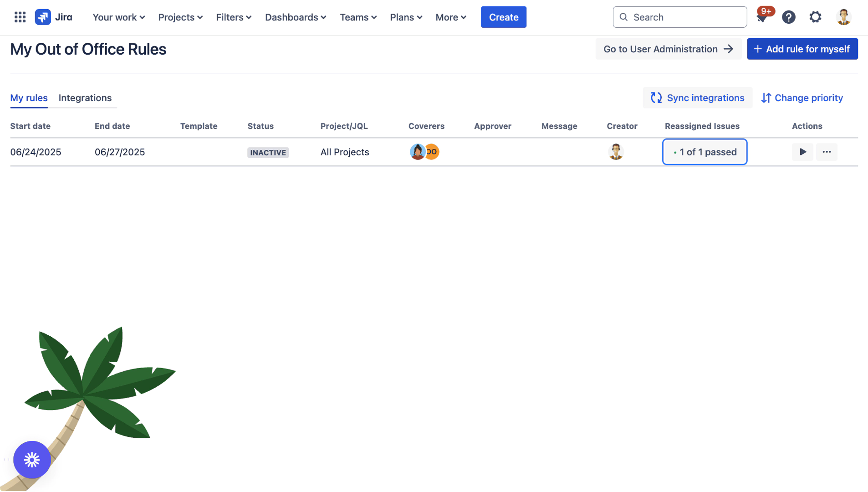Open the Dashboards menu
The width and height of the screenshot is (868, 492).
pos(296,17)
